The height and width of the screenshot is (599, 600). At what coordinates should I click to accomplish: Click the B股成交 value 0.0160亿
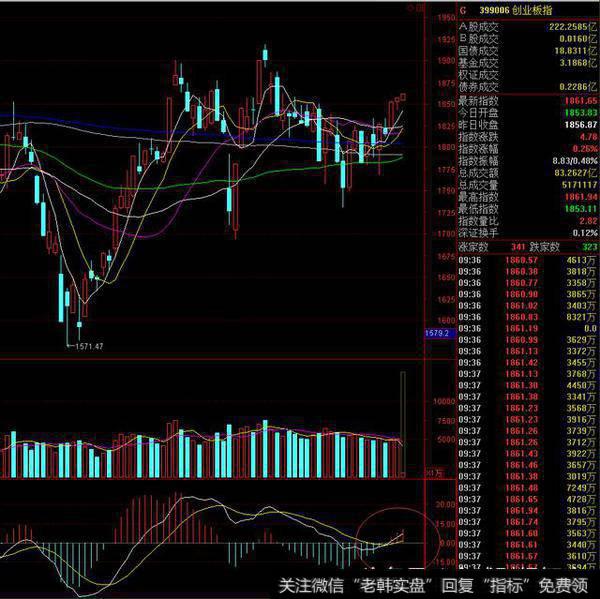pyautogui.click(x=578, y=39)
